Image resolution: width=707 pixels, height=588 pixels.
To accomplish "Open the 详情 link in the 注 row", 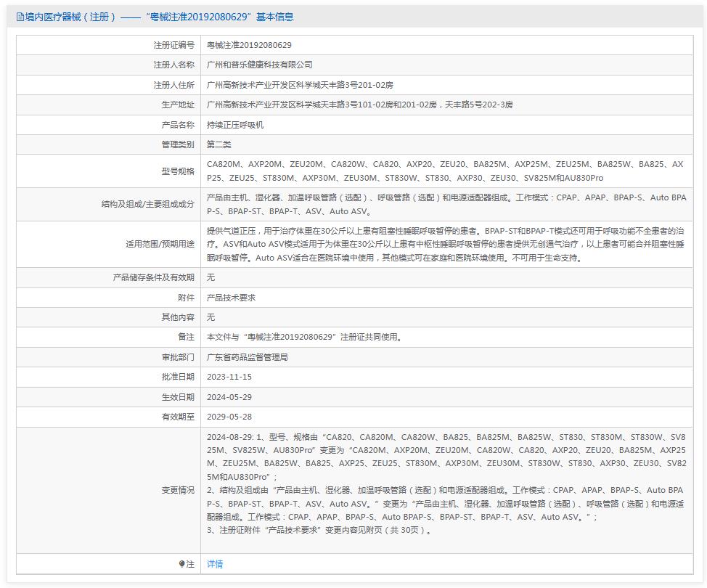I will click(213, 563).
